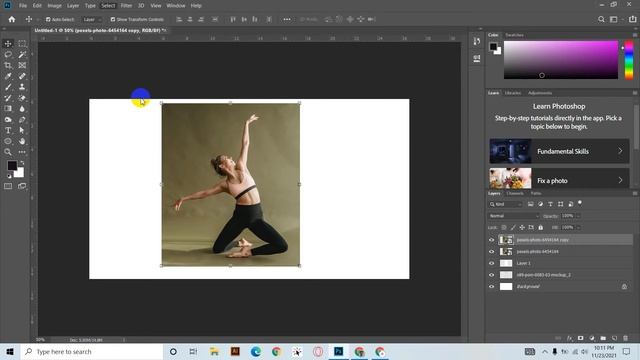The height and width of the screenshot is (360, 640).
Task: Open the Filter menu
Action: point(126,6)
